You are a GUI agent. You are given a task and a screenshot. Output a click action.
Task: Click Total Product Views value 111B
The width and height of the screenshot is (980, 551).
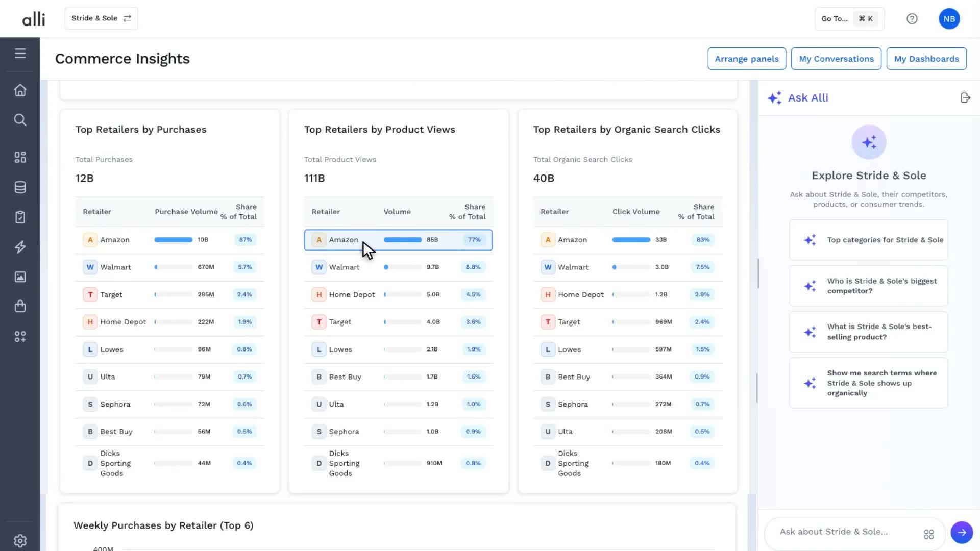(314, 179)
